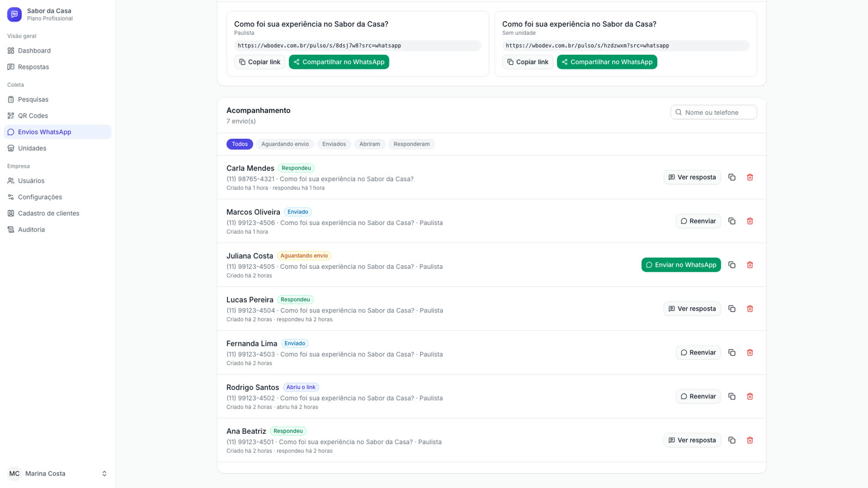
Task: Click Juliana Costa 'Aguardando envio' badge
Action: [x=304, y=256]
